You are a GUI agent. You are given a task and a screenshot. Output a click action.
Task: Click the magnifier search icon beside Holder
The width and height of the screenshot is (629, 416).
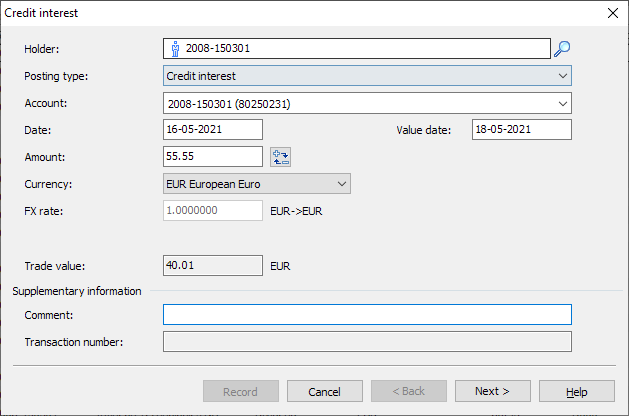(562, 48)
